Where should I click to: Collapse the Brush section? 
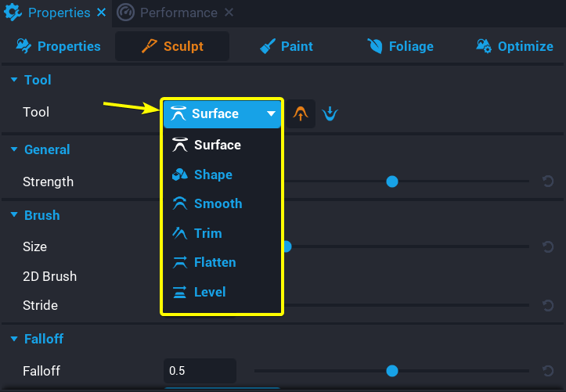coord(13,215)
